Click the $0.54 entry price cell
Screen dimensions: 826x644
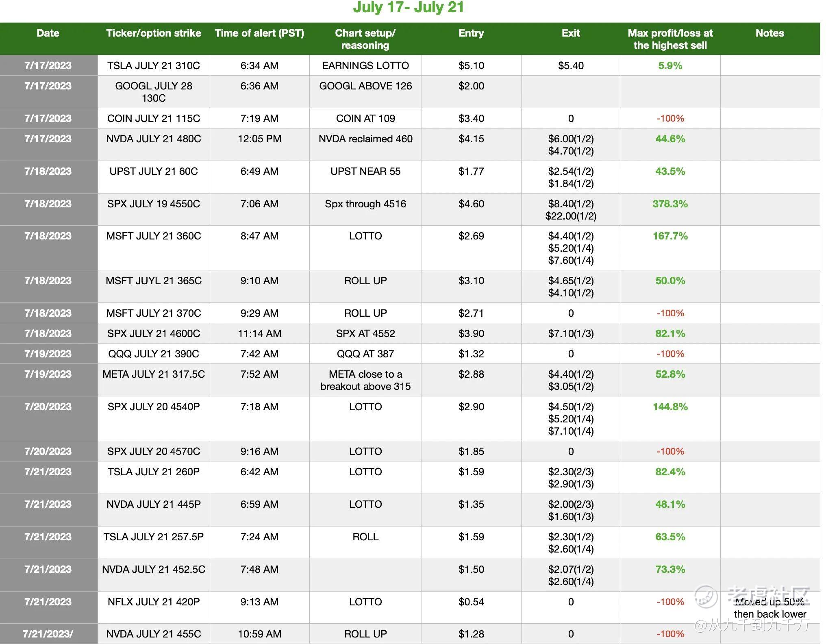point(471,602)
